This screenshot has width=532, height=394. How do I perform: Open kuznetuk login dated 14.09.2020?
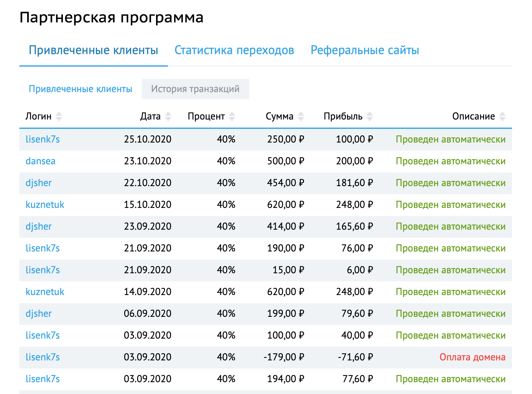[45, 292]
